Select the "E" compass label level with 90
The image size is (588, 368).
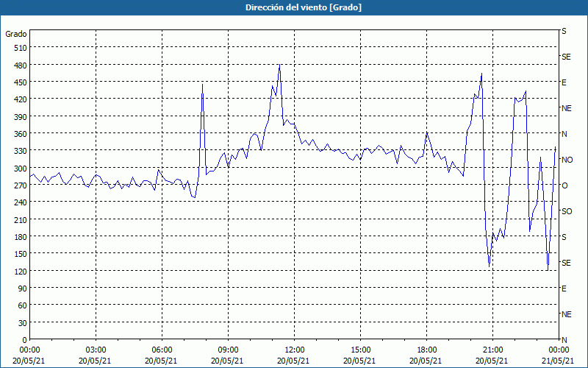[x=564, y=289]
